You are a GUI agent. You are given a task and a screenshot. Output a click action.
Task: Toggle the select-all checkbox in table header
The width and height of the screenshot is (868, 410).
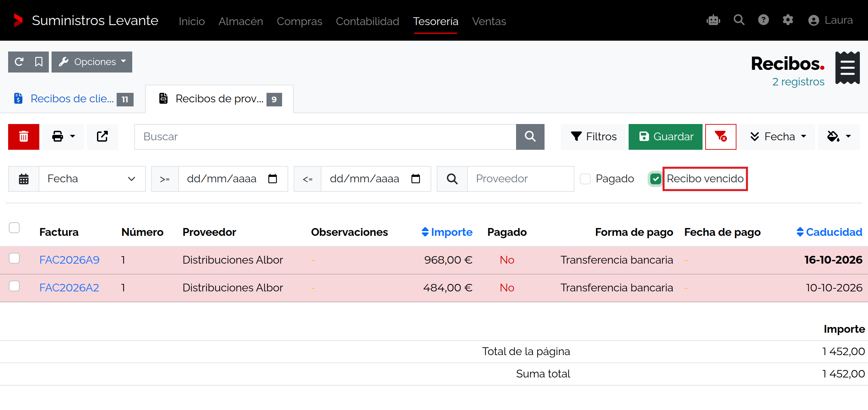14,228
